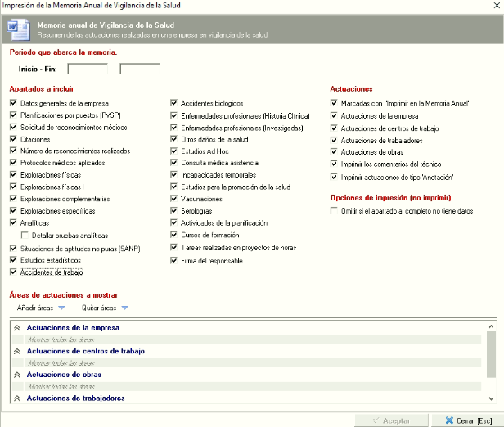Viewport: 504px width, 427px height.
Task: Open the Añadir áreas dropdown
Action: (x=38, y=308)
